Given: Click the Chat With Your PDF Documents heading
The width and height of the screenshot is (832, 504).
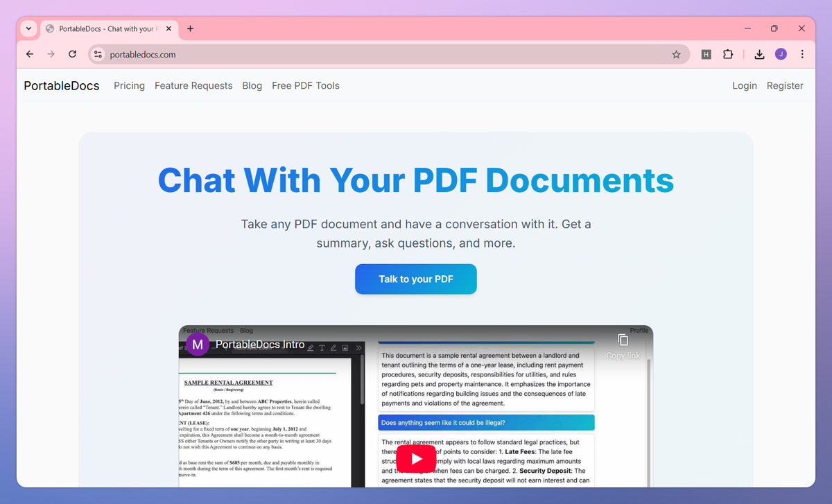Looking at the screenshot, I should click(416, 180).
